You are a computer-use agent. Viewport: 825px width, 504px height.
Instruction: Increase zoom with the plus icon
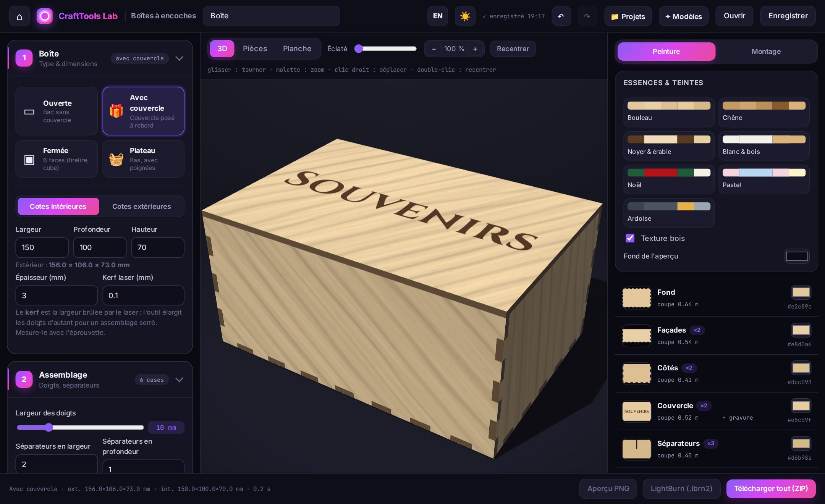(475, 49)
